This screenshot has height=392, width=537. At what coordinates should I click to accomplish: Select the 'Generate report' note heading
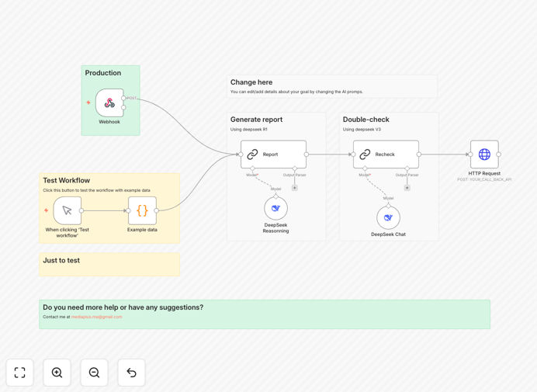coord(257,120)
